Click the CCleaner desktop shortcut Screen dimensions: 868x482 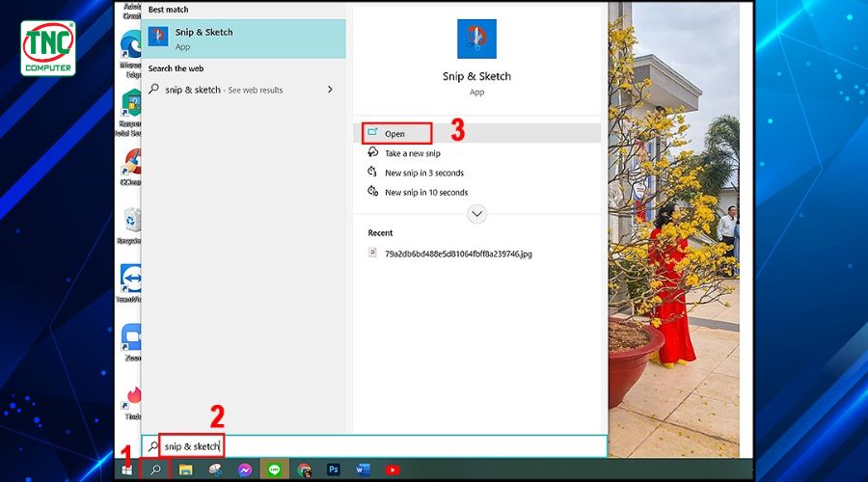pyautogui.click(x=130, y=167)
